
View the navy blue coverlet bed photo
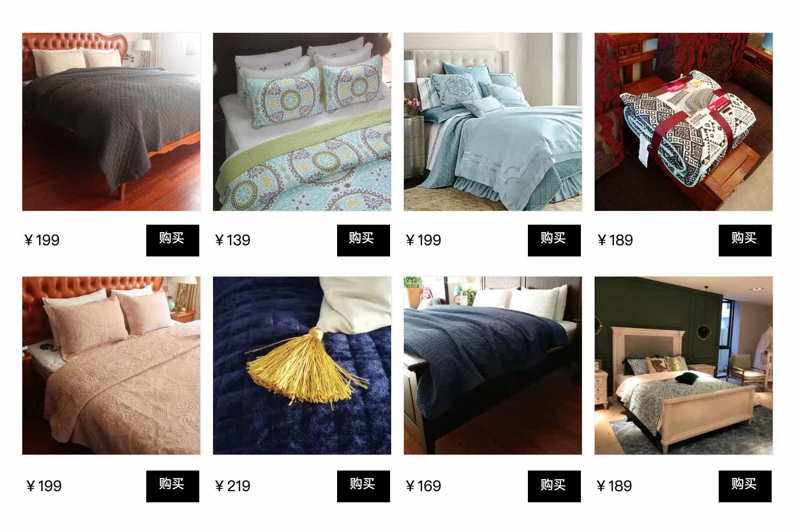pos(493,366)
